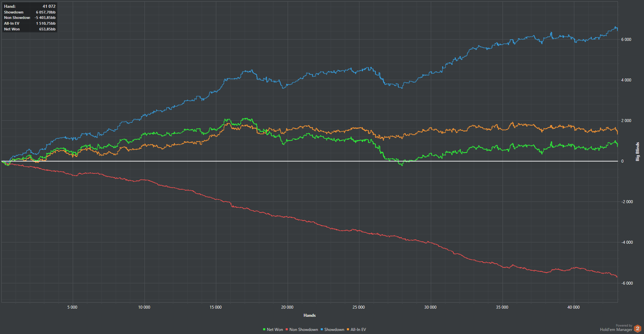Click the positive '4 000' y-axis label

pos(626,80)
